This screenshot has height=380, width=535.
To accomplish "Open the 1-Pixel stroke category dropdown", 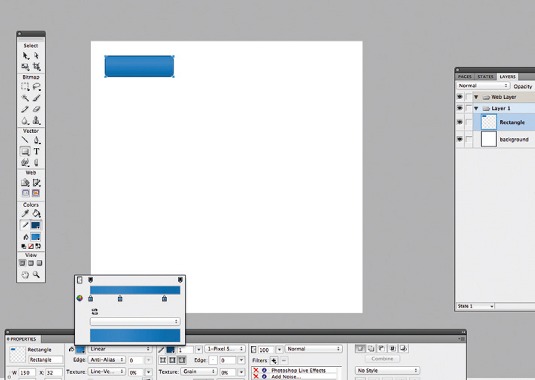I will (x=225, y=349).
